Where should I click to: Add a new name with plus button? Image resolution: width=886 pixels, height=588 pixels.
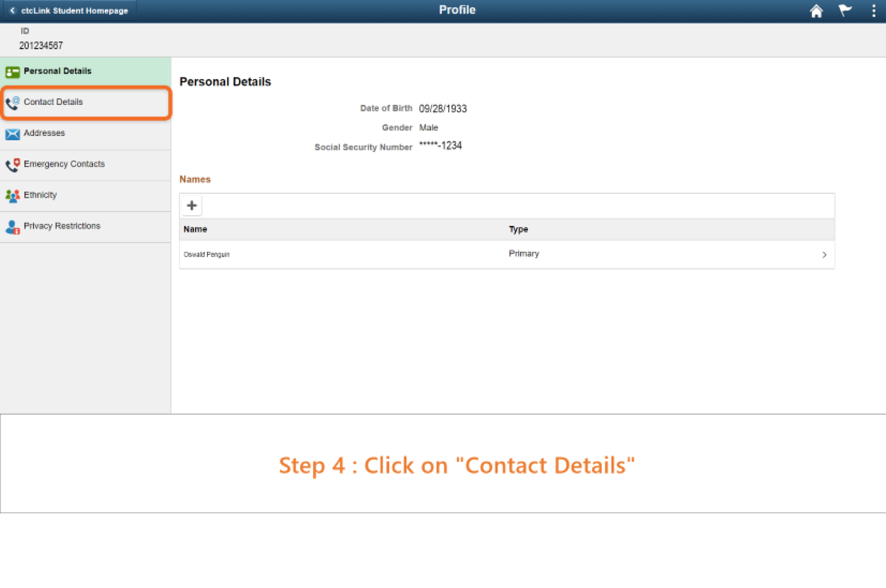(192, 206)
